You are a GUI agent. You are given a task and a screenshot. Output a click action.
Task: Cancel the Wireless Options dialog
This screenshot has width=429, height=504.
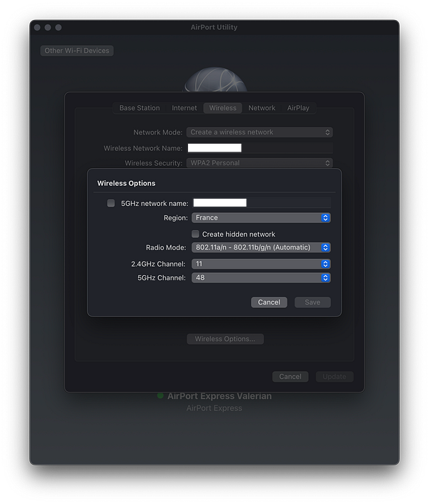point(269,302)
